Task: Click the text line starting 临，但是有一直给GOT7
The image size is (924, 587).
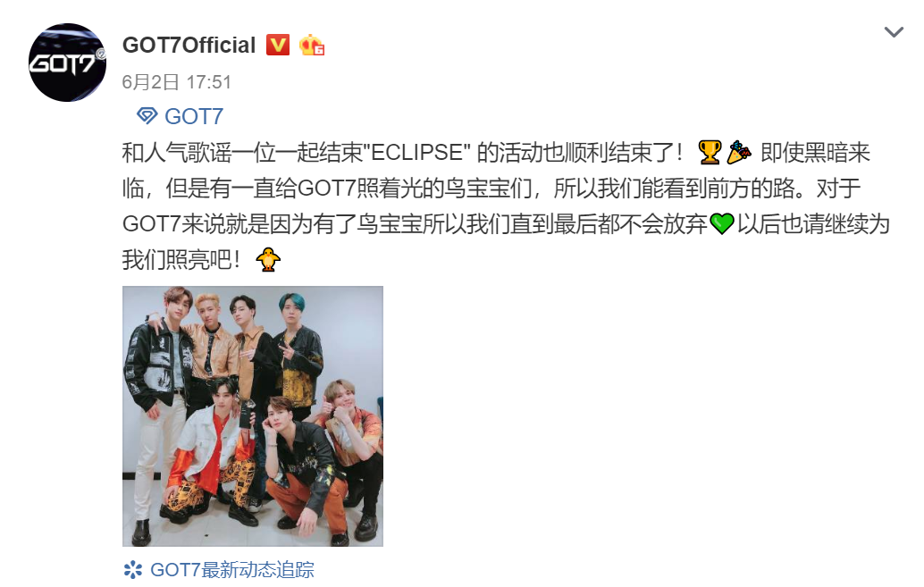Action: coord(491,188)
